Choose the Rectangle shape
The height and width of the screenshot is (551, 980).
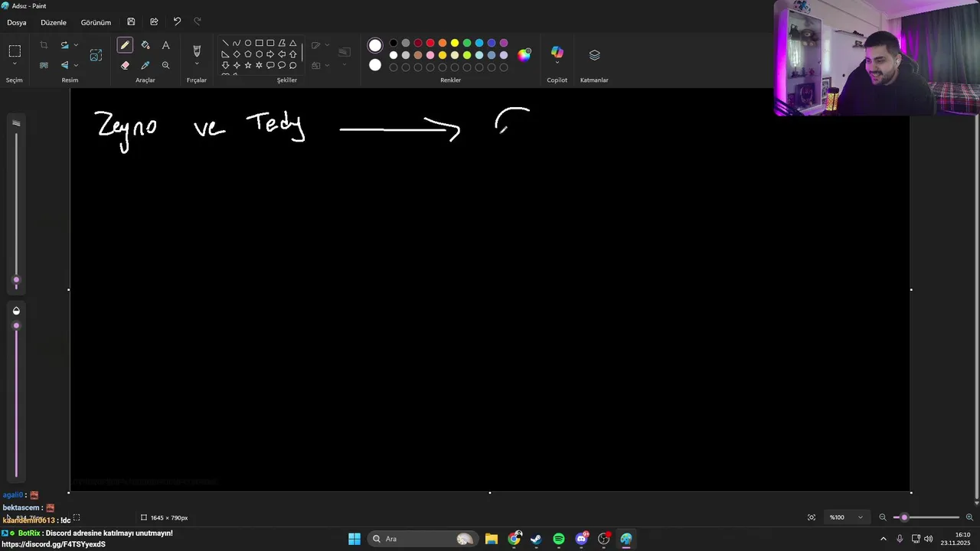pos(259,43)
